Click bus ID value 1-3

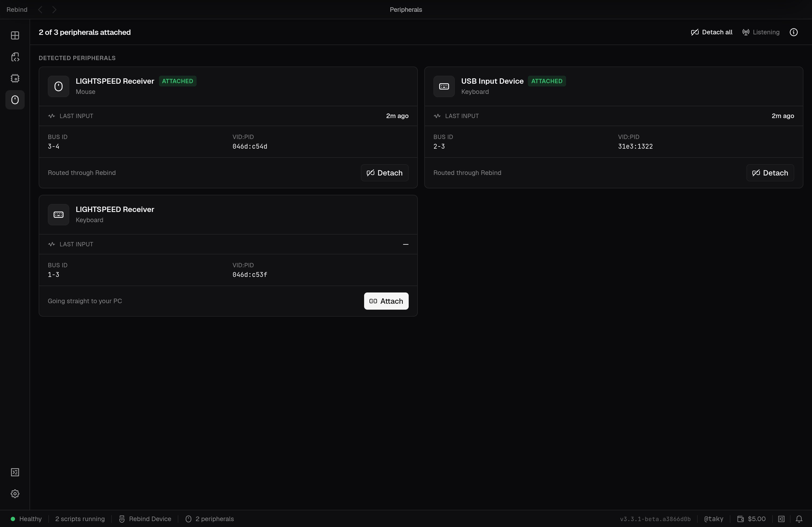click(53, 275)
